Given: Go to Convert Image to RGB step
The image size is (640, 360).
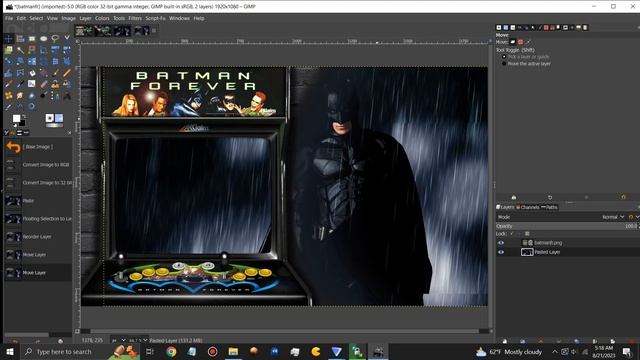Looking at the screenshot, I should [38, 164].
